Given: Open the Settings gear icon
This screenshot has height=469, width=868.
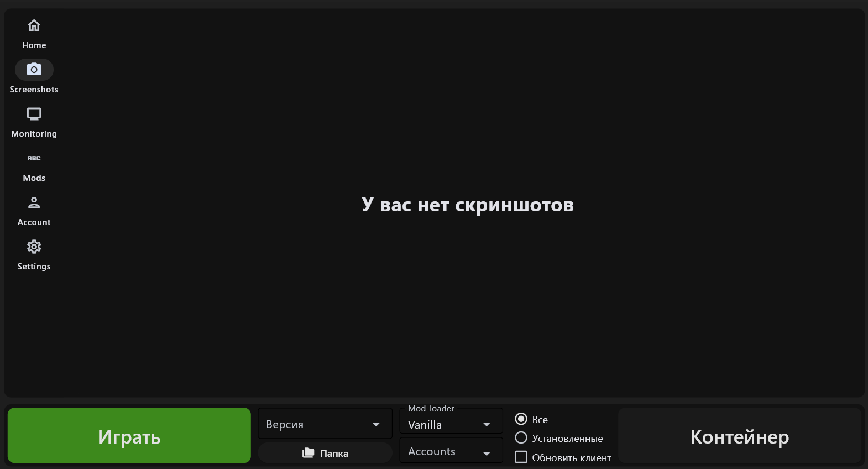Looking at the screenshot, I should tap(34, 247).
